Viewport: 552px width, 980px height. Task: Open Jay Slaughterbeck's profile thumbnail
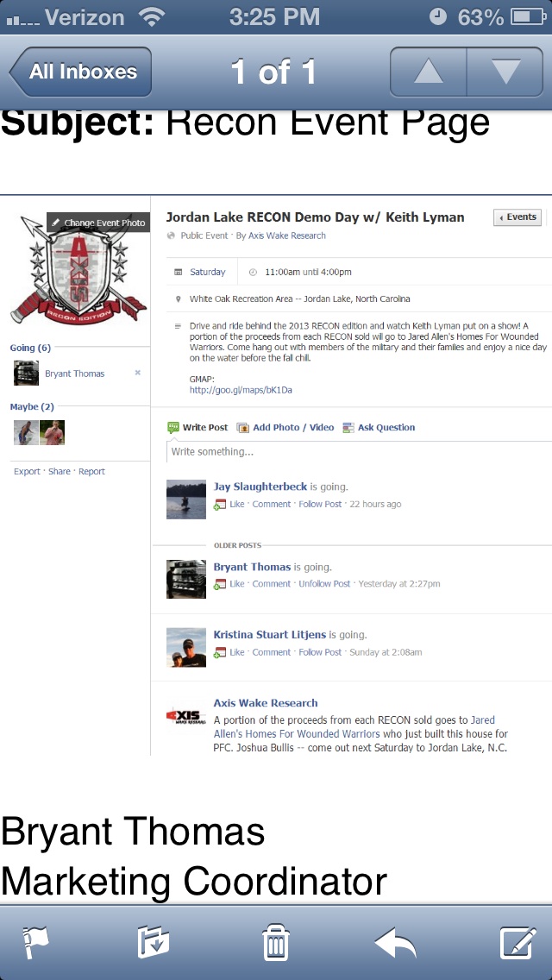pos(186,499)
